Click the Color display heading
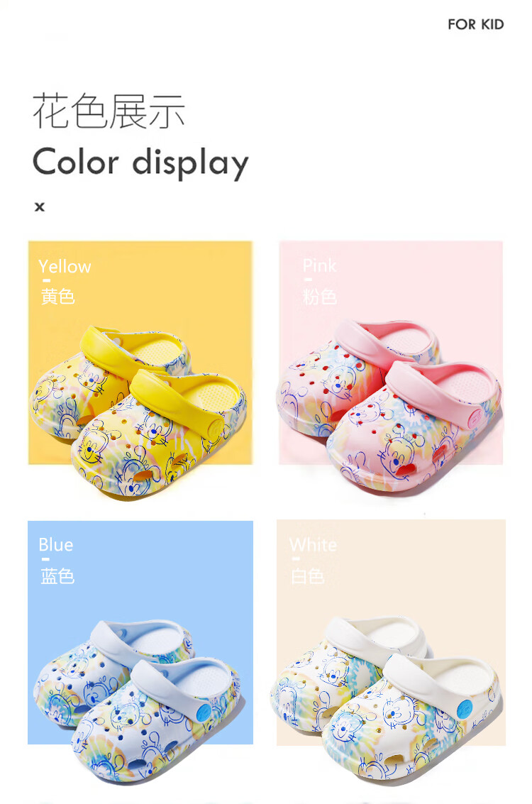This screenshot has width=532, height=804. (140, 163)
